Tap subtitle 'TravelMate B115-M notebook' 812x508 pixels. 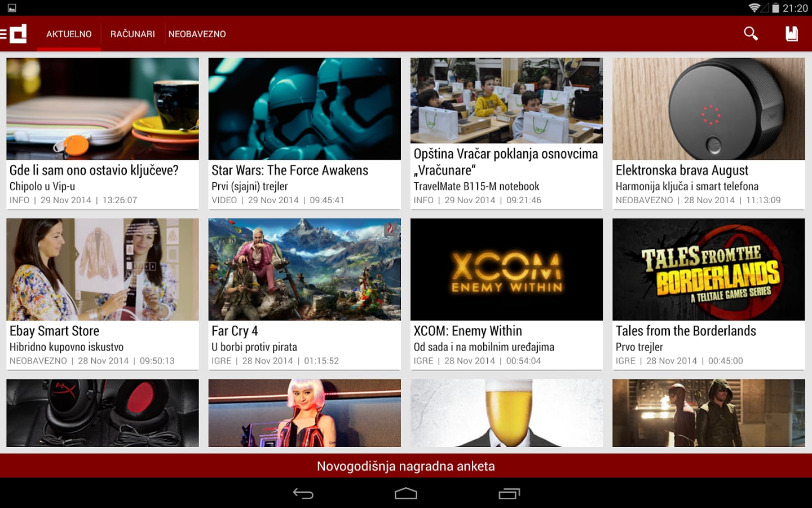pos(476,186)
